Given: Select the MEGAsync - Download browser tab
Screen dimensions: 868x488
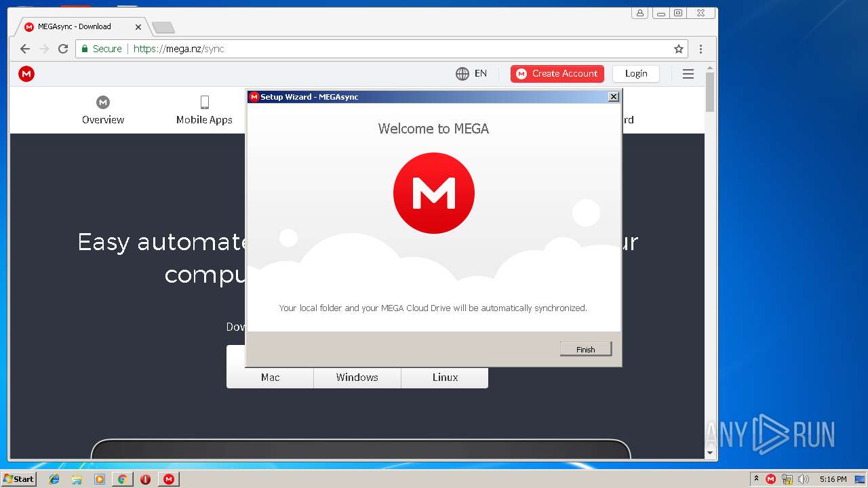Looking at the screenshot, I should pos(81,26).
